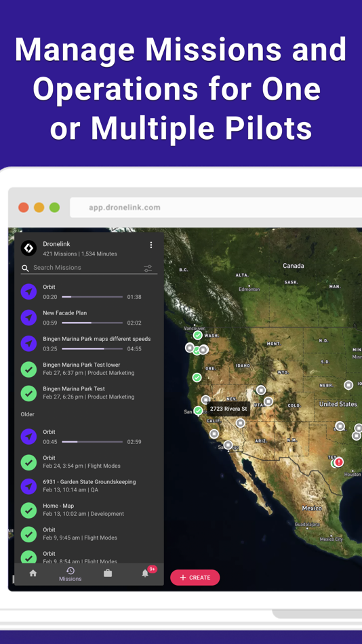
Task: Open notifications bell with 9+ badge
Action: 145,573
